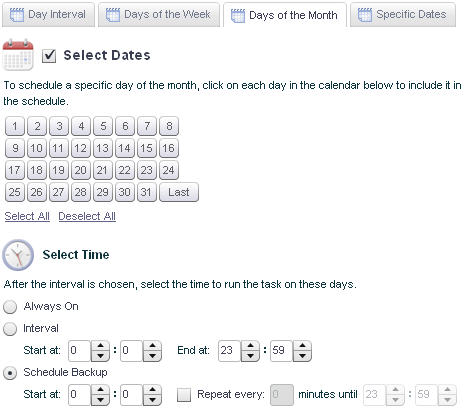Increase Schedule Backup Start at hour
This screenshot has width=464, height=411.
coord(100,390)
